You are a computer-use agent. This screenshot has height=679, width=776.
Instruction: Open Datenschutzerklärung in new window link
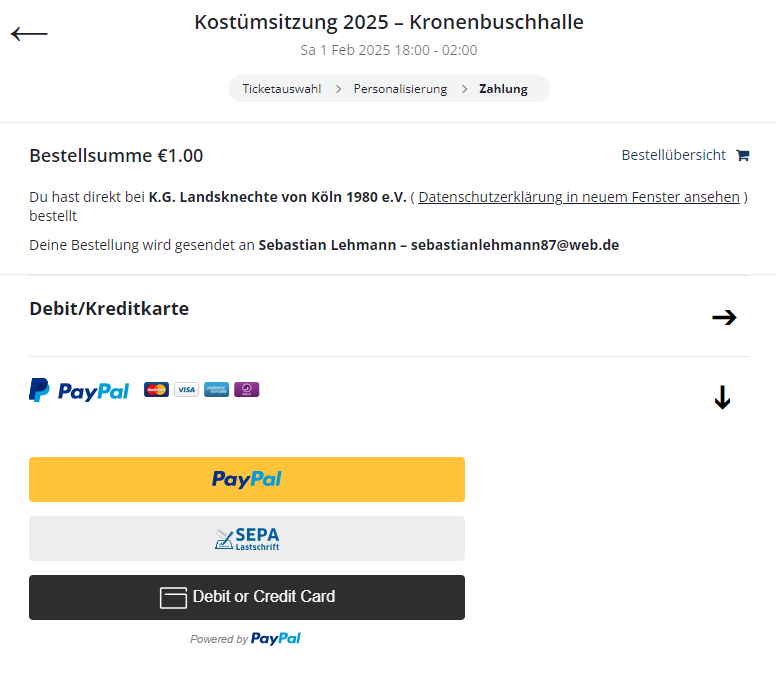click(579, 197)
